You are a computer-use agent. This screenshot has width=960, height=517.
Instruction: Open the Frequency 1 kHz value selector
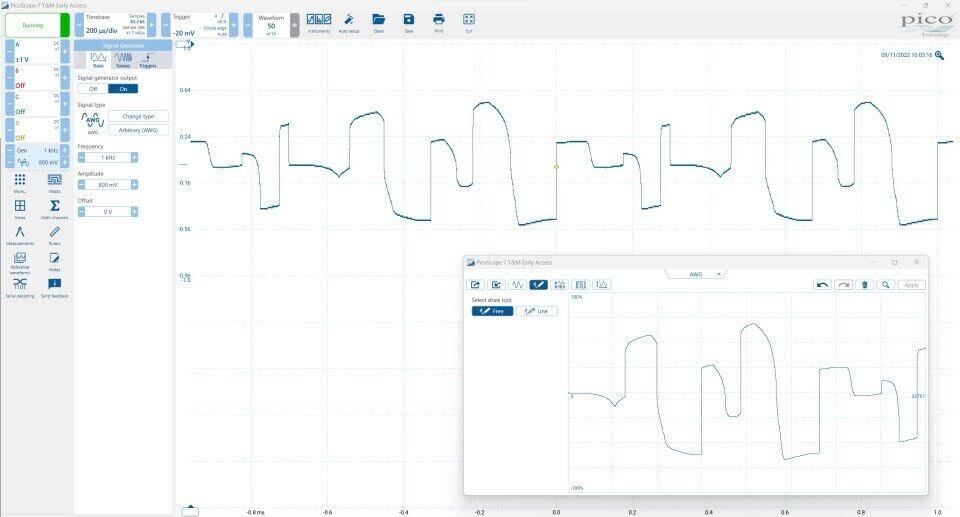108,158
